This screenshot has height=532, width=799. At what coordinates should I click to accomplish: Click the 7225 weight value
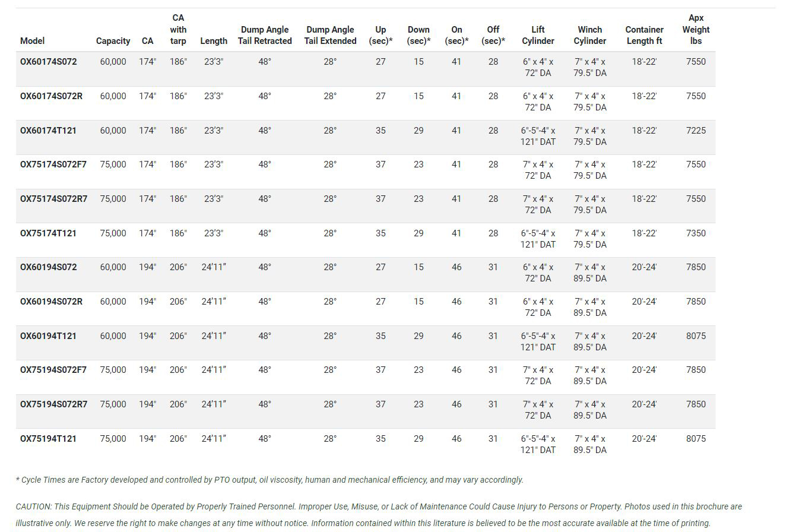point(696,131)
